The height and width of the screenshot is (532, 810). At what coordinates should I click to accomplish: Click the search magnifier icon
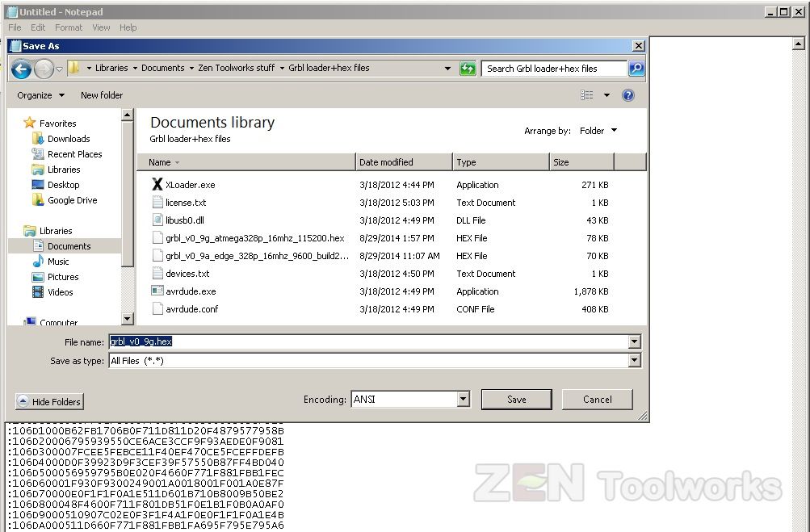point(636,69)
